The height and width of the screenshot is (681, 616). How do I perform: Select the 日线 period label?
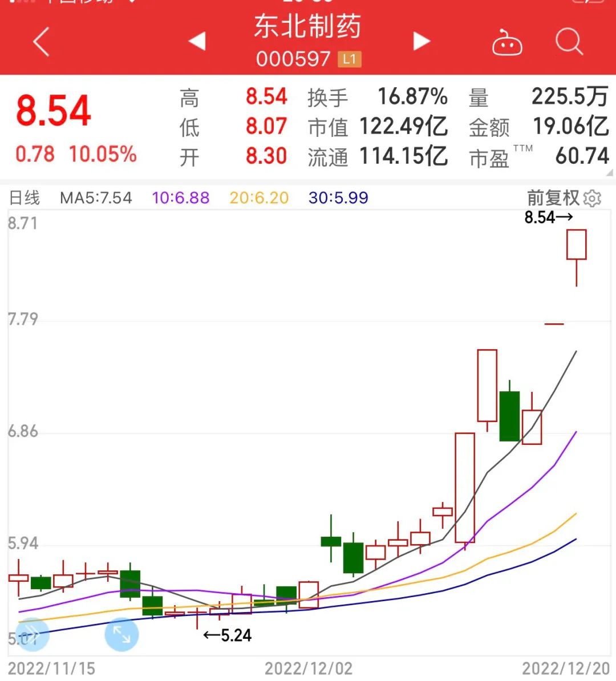[x=25, y=198]
